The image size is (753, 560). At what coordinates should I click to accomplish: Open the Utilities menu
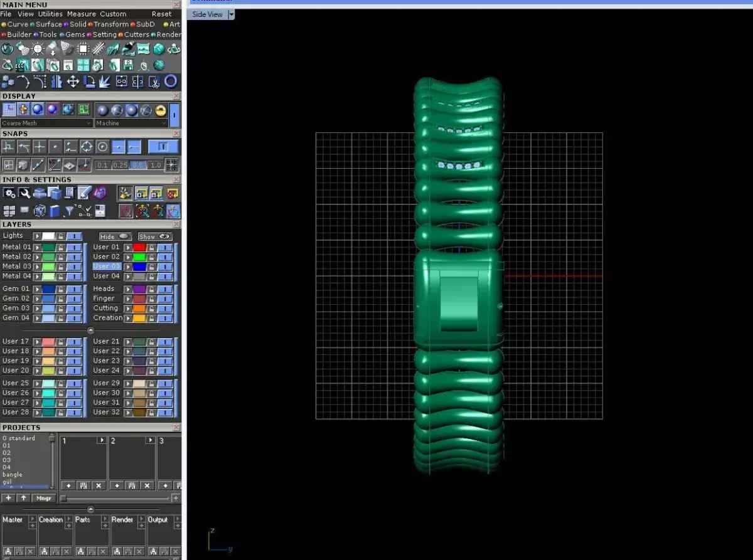(50, 14)
